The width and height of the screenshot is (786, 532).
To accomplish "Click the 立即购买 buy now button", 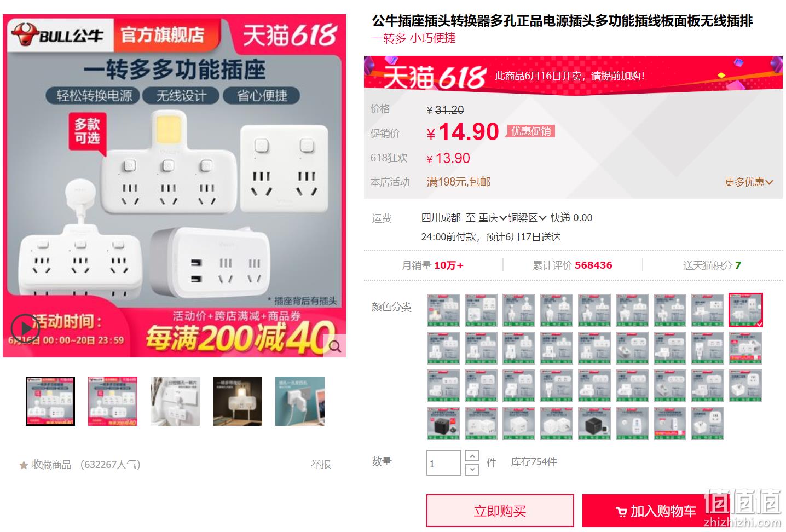I will click(x=500, y=511).
